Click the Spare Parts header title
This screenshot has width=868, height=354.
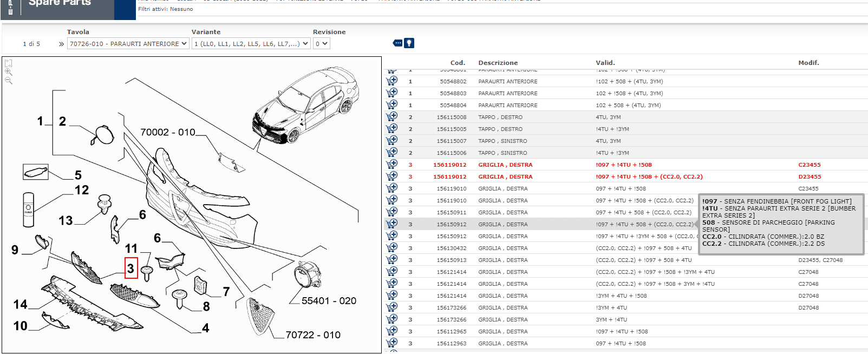[x=60, y=3]
